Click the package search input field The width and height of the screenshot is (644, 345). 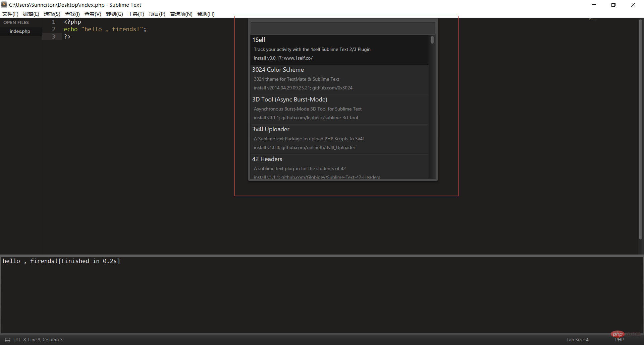point(343,28)
